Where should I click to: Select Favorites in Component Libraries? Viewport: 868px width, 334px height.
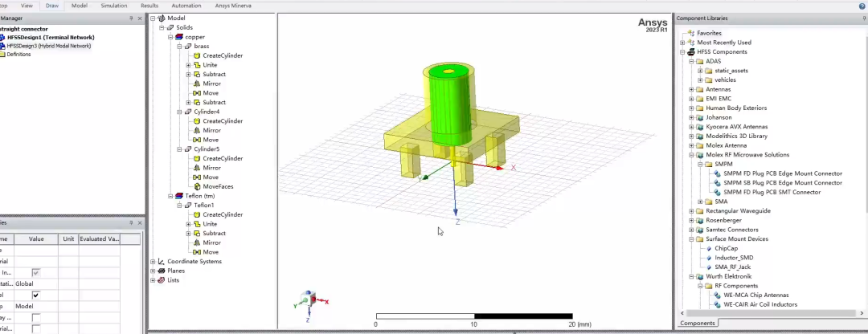click(x=709, y=33)
